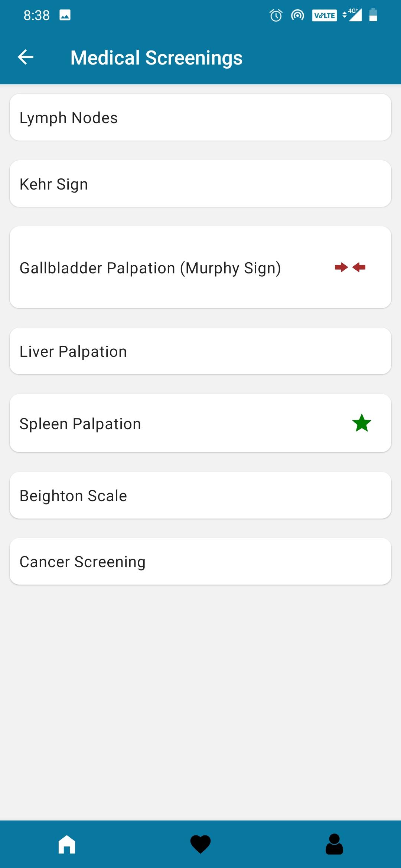The width and height of the screenshot is (401, 868).
Task: Tap the home icon in bottom bar
Action: click(67, 844)
